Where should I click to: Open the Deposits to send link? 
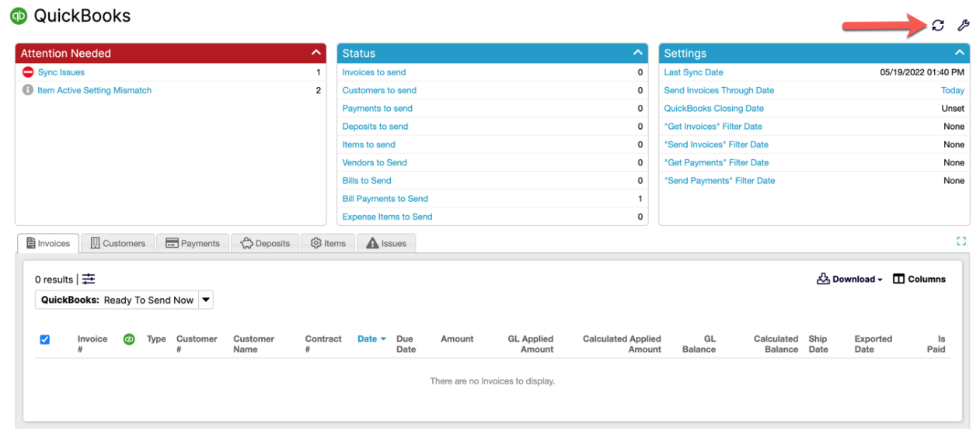375,126
